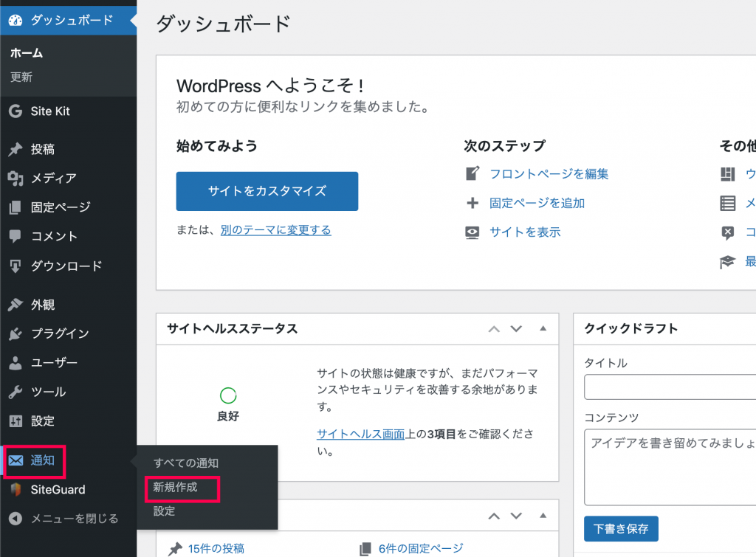
Task: Click the 下書き保存 button
Action: [x=621, y=529]
